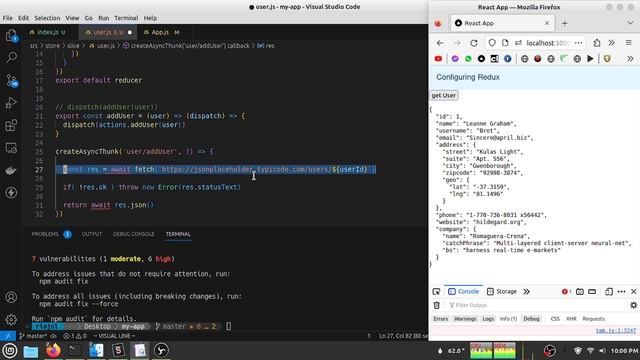Open the Manage gear in activity bar
The image size is (640, 360).
pos(11,319)
